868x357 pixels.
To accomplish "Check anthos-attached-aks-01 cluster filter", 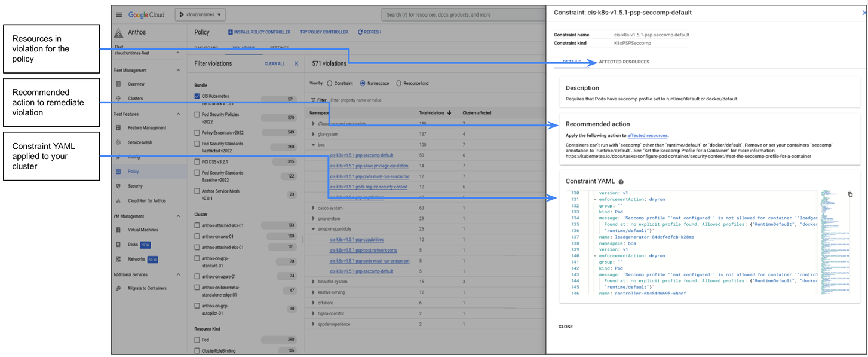I will click(197, 225).
